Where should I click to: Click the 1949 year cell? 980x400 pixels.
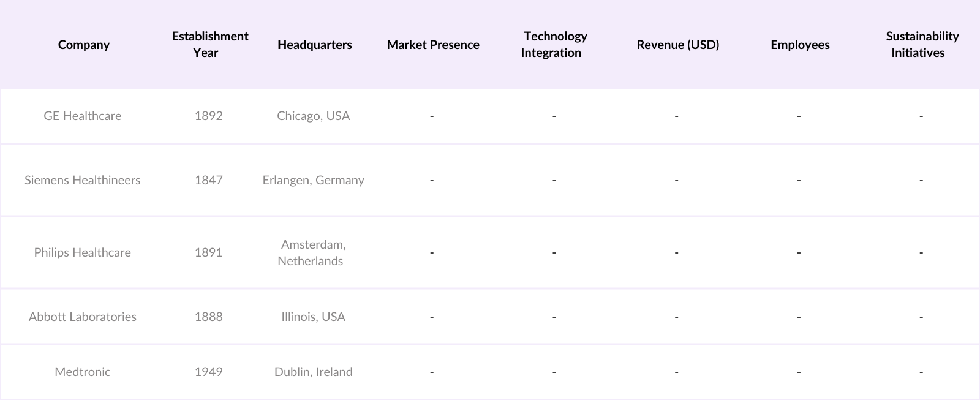coord(209,372)
